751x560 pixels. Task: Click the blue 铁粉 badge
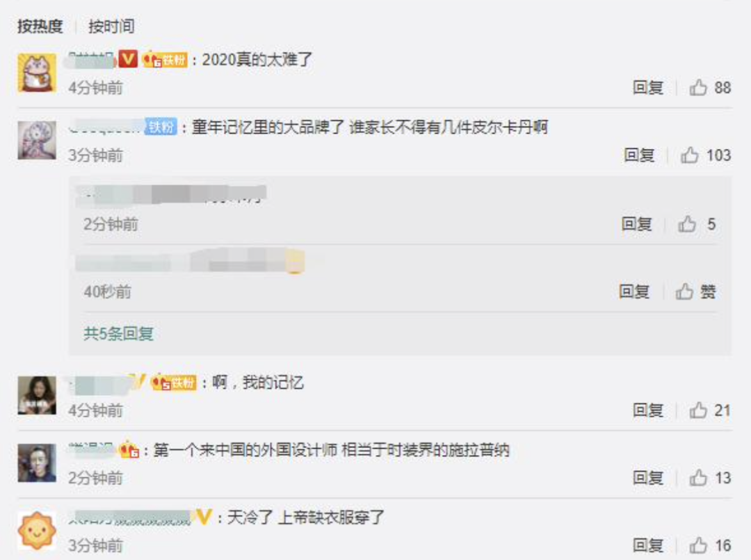pos(161,127)
